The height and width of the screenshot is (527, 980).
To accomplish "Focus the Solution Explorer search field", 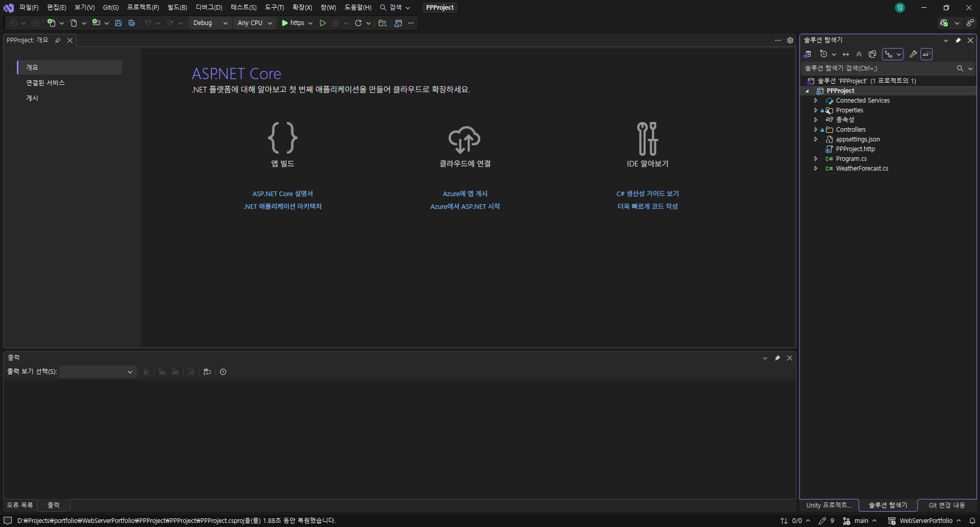I will click(878, 68).
